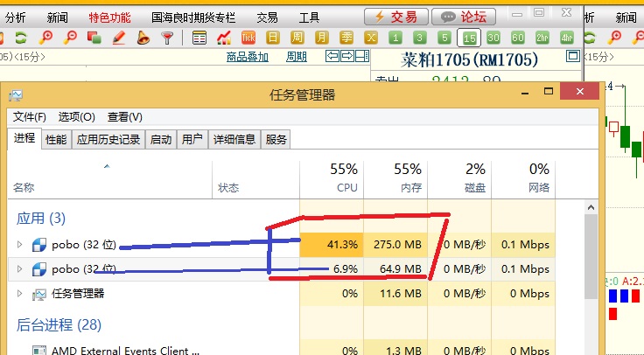The image size is (644, 355).
Task: Open the 特色功能 menu
Action: [x=109, y=17]
